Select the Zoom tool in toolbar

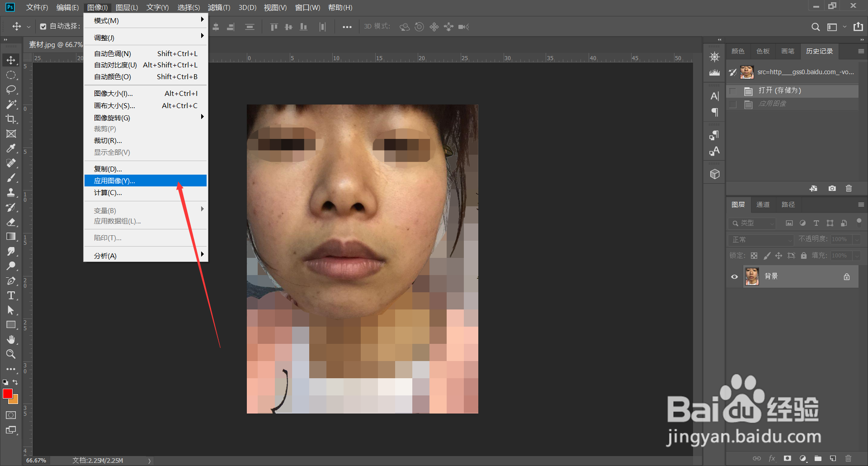click(x=11, y=354)
